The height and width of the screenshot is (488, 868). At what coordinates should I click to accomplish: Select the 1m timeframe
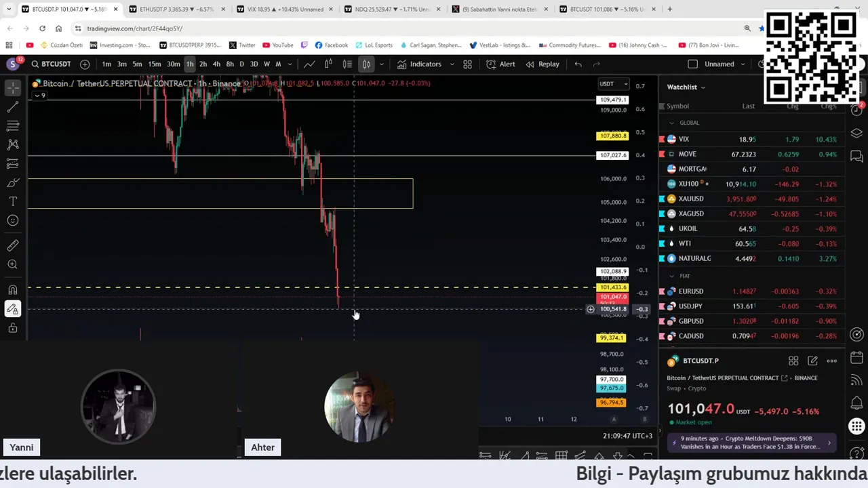(x=106, y=64)
